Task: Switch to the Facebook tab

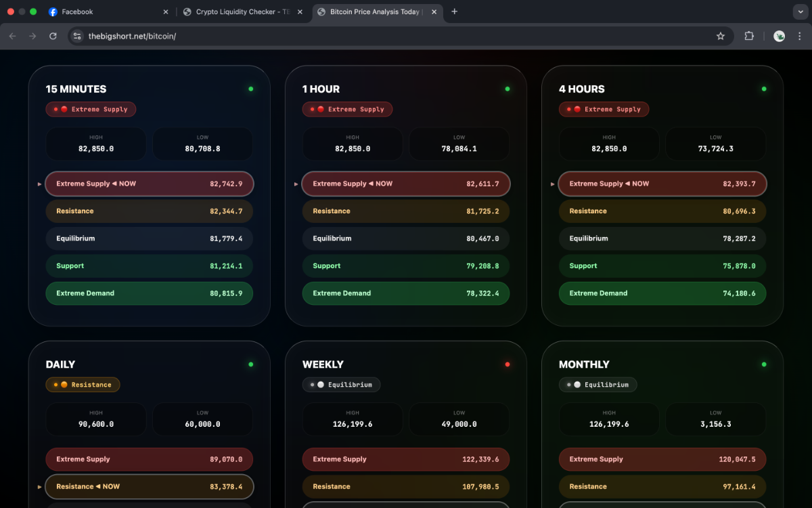Action: coord(107,12)
